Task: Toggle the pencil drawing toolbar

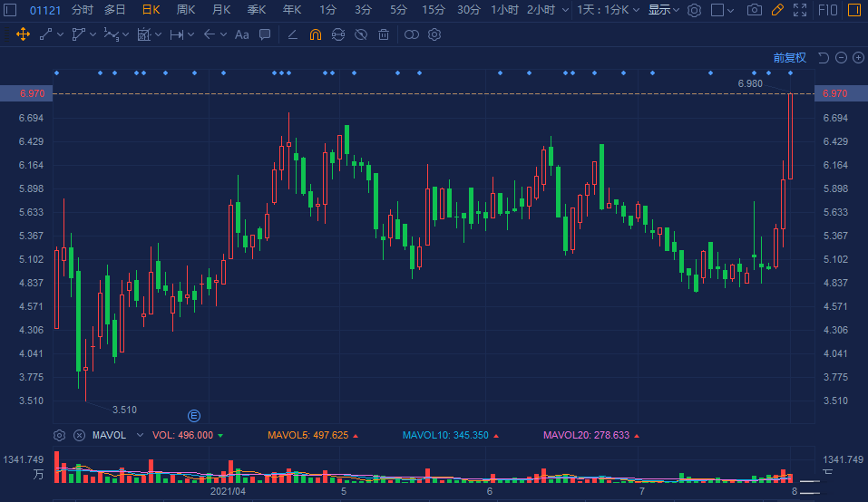Action: pos(777,10)
